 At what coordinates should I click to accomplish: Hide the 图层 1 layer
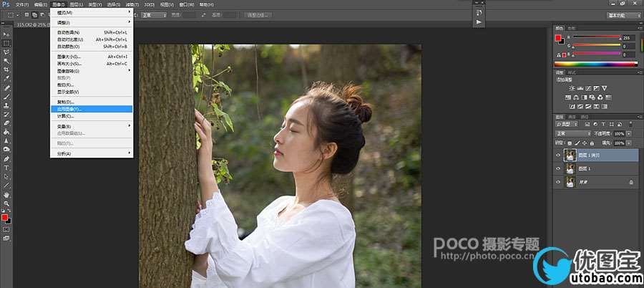coord(557,168)
